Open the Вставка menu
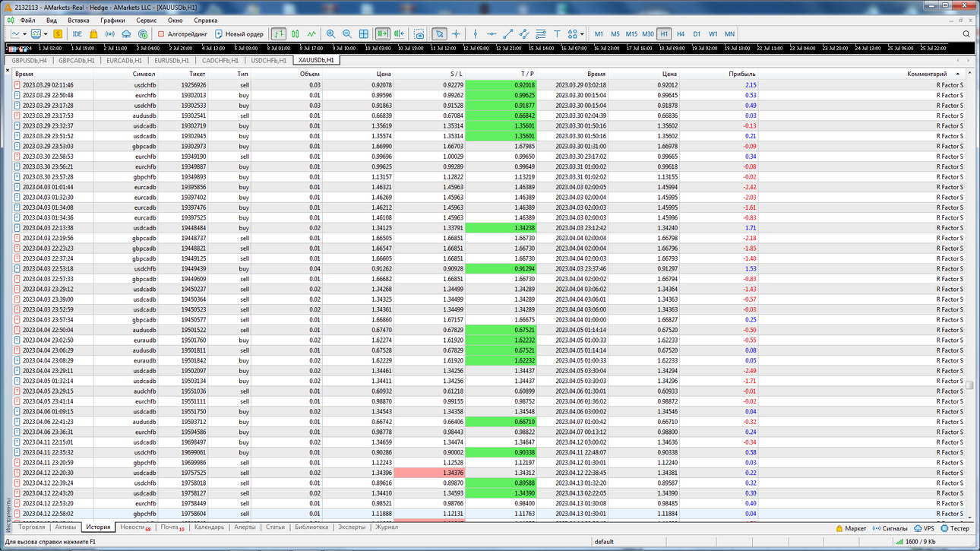The height and width of the screenshot is (551, 980). click(78, 21)
